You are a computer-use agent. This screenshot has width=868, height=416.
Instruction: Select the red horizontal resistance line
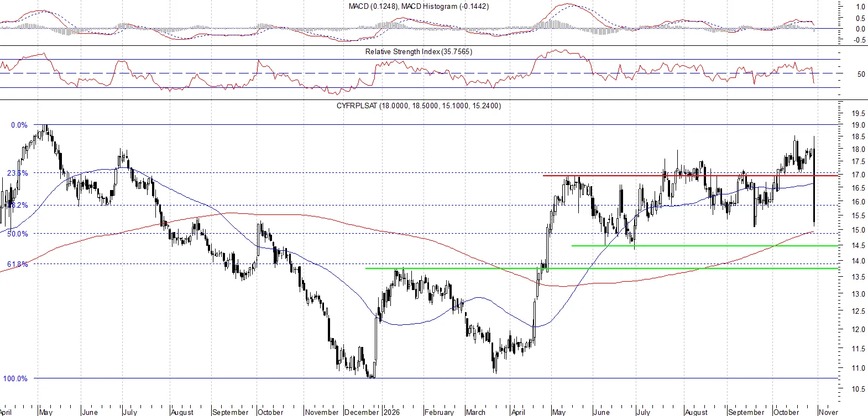pos(691,176)
